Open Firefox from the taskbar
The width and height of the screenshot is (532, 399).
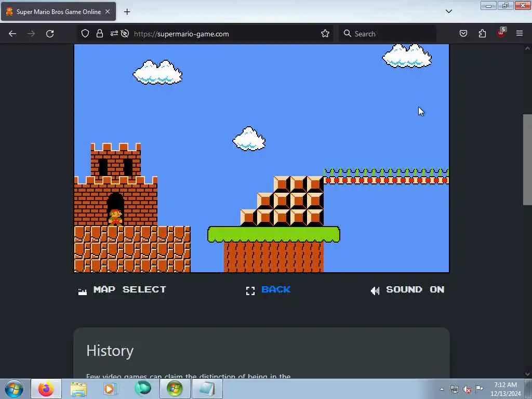(46, 389)
